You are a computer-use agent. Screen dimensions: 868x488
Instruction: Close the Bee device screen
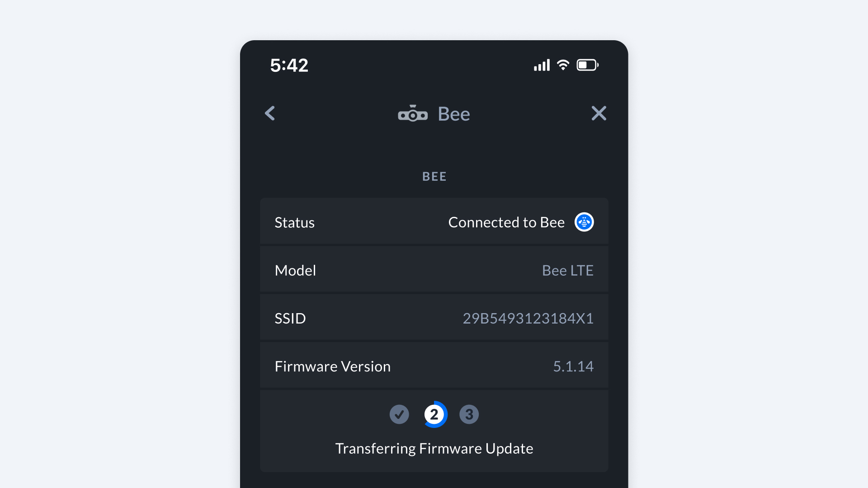[599, 113]
